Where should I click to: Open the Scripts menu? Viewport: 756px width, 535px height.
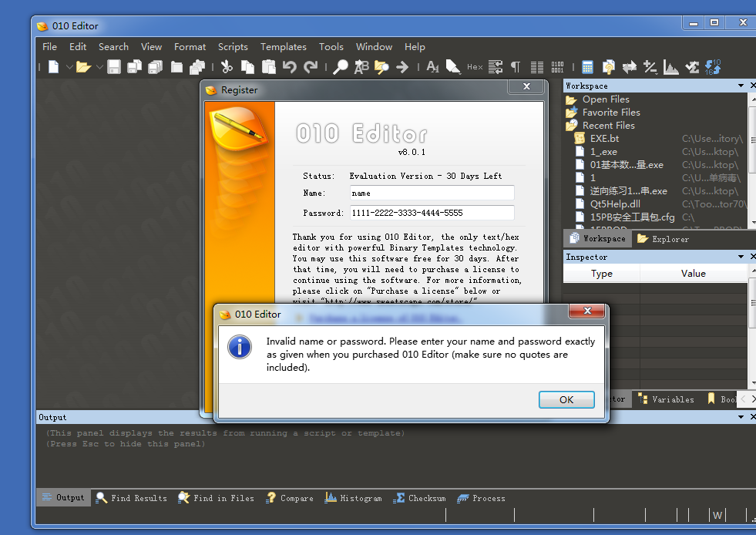pyautogui.click(x=233, y=47)
